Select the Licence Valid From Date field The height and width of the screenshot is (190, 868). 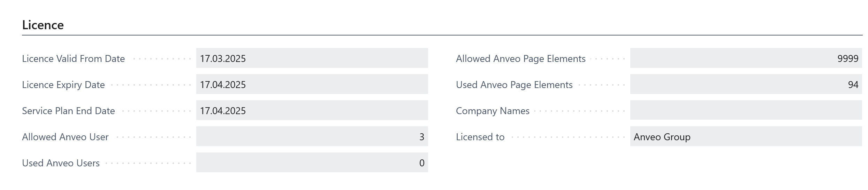click(312, 58)
